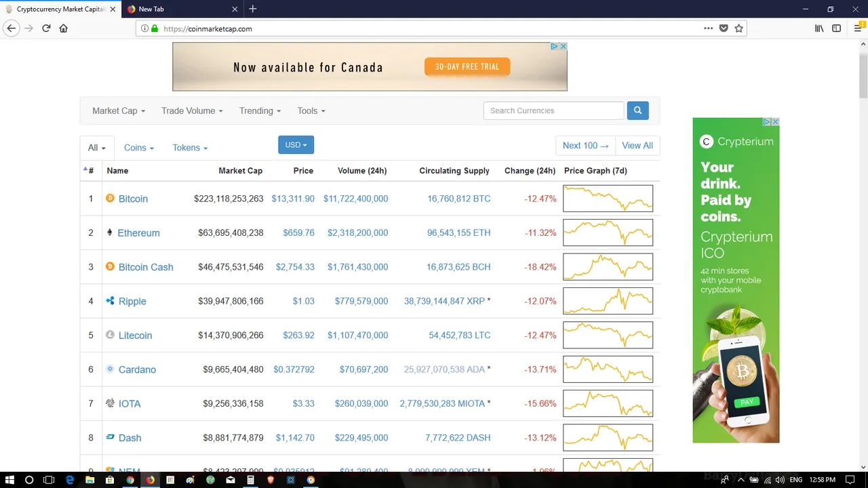Sort table by Market Cap header

[x=240, y=171]
